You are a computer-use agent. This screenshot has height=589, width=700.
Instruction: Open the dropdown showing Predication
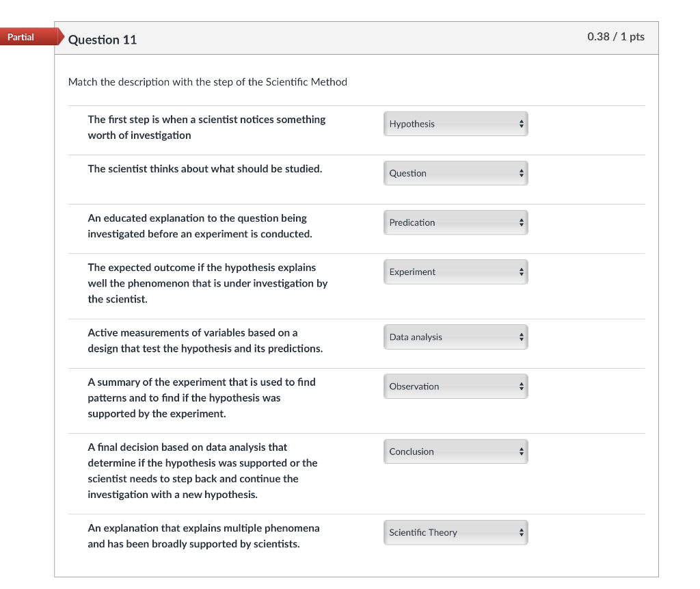(x=455, y=222)
